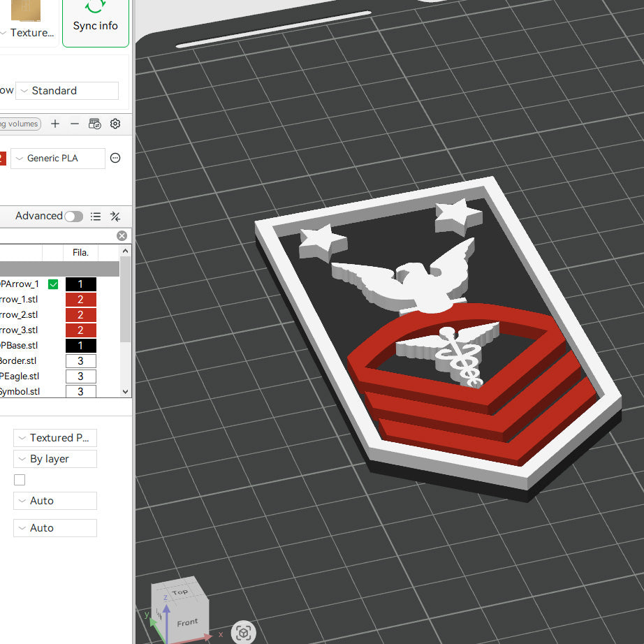Open the Textured P... bed type dropdown
The height and width of the screenshot is (644, 644).
point(55,438)
